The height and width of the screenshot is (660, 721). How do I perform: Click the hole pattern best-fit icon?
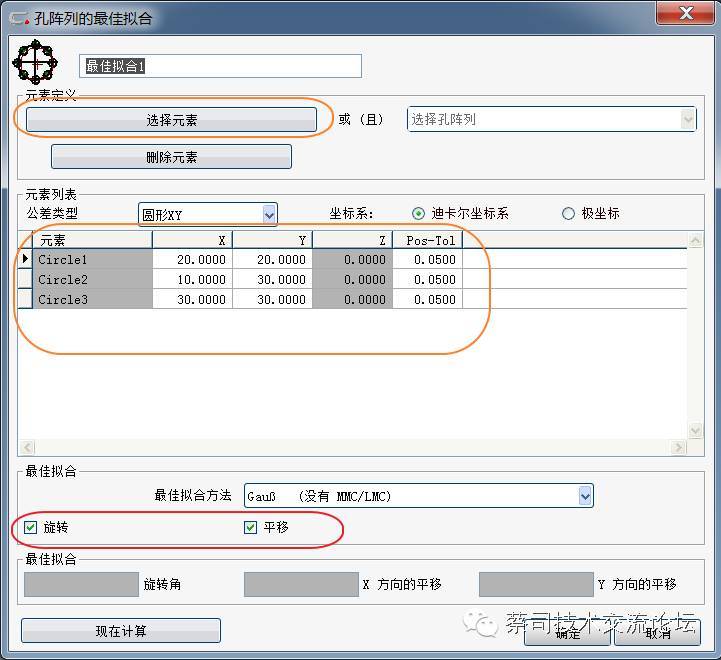coord(35,63)
